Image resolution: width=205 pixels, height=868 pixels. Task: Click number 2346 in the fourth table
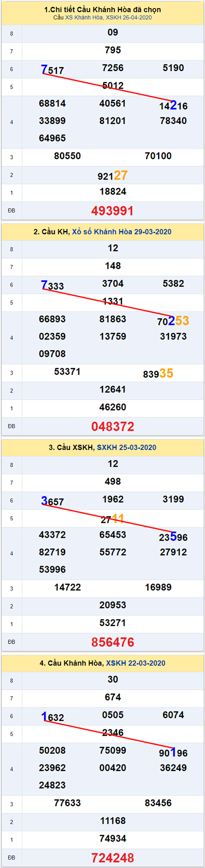(x=113, y=733)
